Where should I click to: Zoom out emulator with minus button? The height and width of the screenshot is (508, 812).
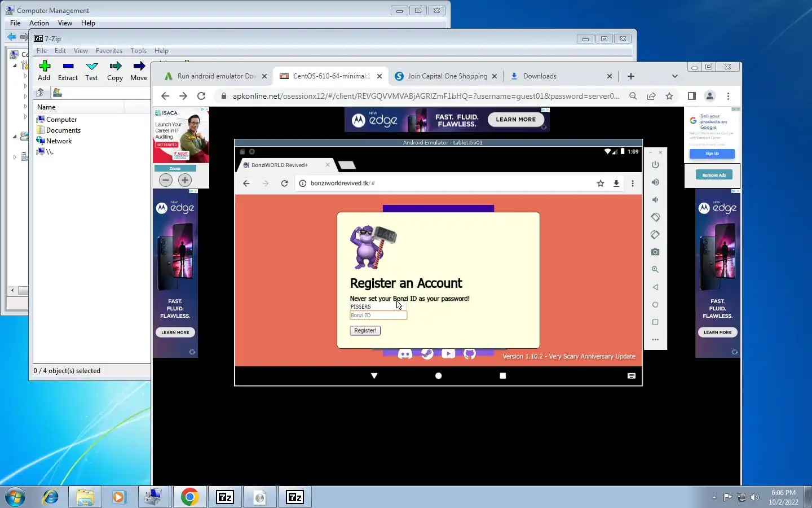point(166,180)
